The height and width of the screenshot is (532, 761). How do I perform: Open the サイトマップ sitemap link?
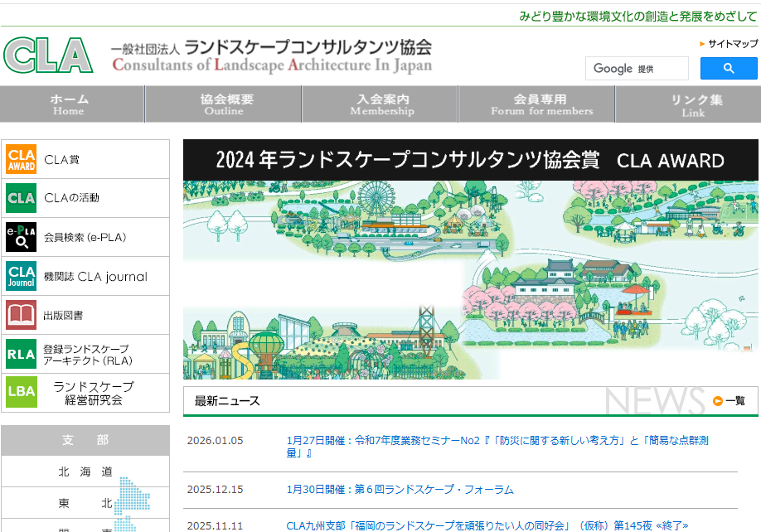click(732, 44)
